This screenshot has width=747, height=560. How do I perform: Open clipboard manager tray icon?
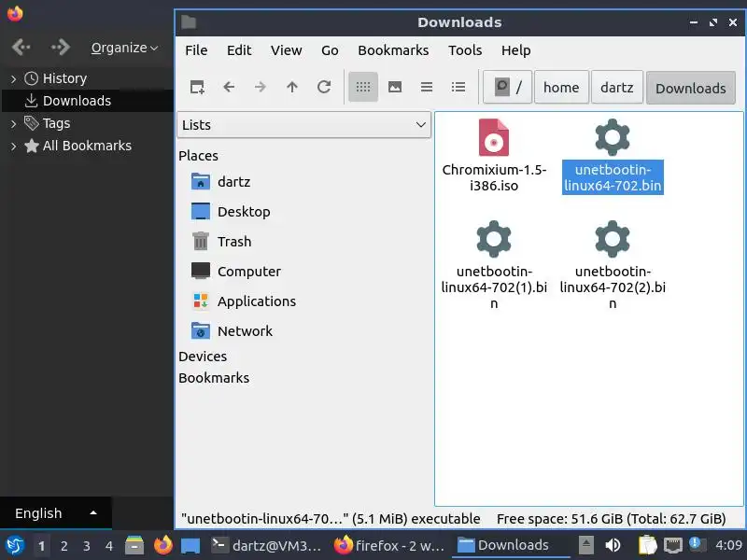click(647, 545)
